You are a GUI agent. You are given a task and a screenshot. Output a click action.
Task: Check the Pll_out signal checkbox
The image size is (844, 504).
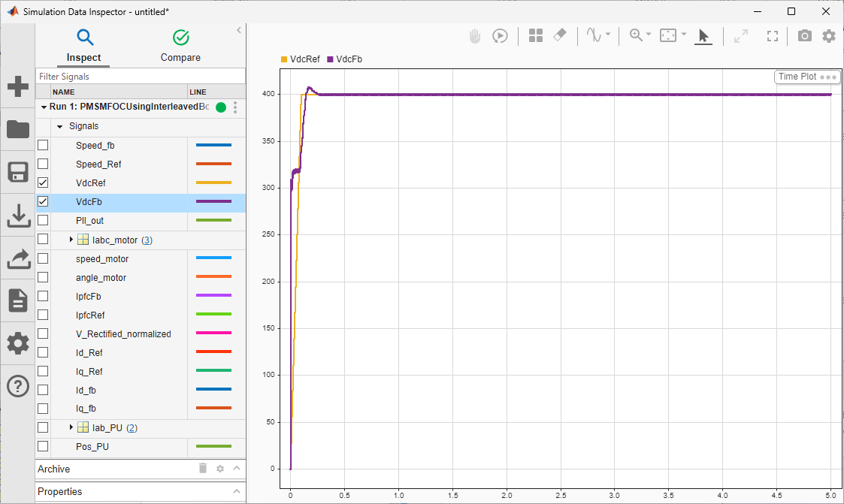point(43,220)
